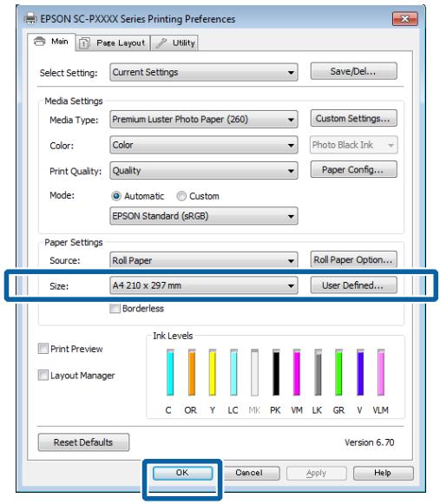Click the Matte Black (MK) ink bar
The height and width of the screenshot is (504, 440).
(255, 372)
